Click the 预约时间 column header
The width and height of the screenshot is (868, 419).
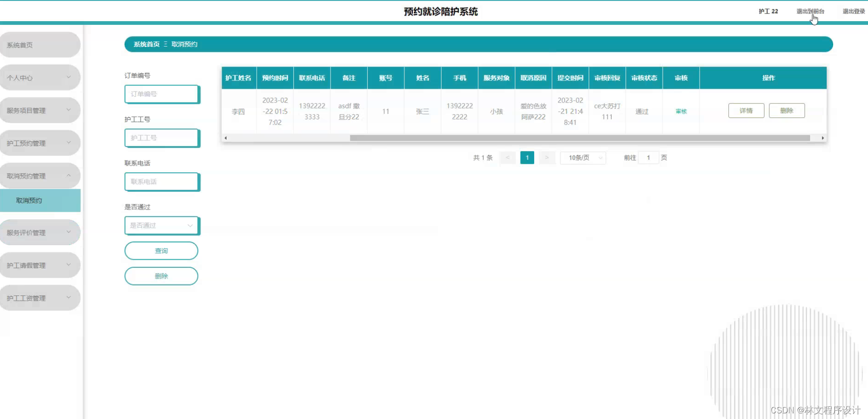(x=275, y=78)
